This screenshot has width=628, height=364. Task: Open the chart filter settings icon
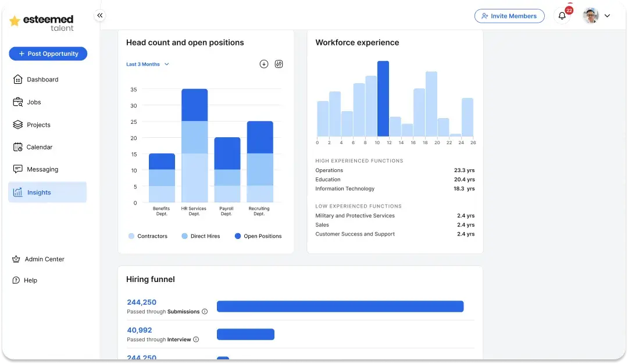coord(279,64)
